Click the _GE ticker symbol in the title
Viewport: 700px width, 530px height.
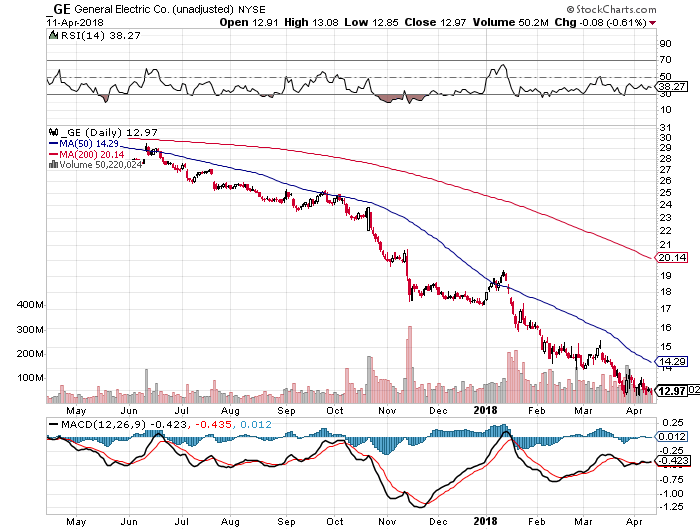tap(60, 9)
